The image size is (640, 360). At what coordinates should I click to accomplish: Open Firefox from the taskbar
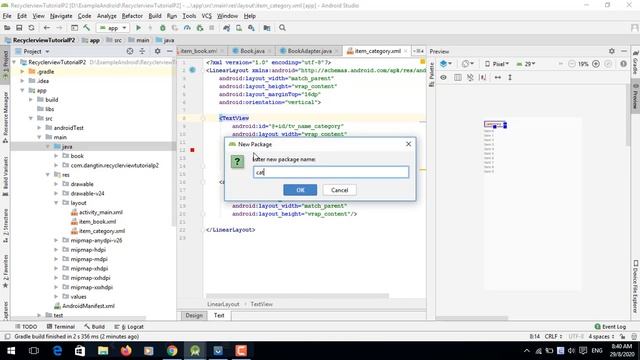click(126, 351)
